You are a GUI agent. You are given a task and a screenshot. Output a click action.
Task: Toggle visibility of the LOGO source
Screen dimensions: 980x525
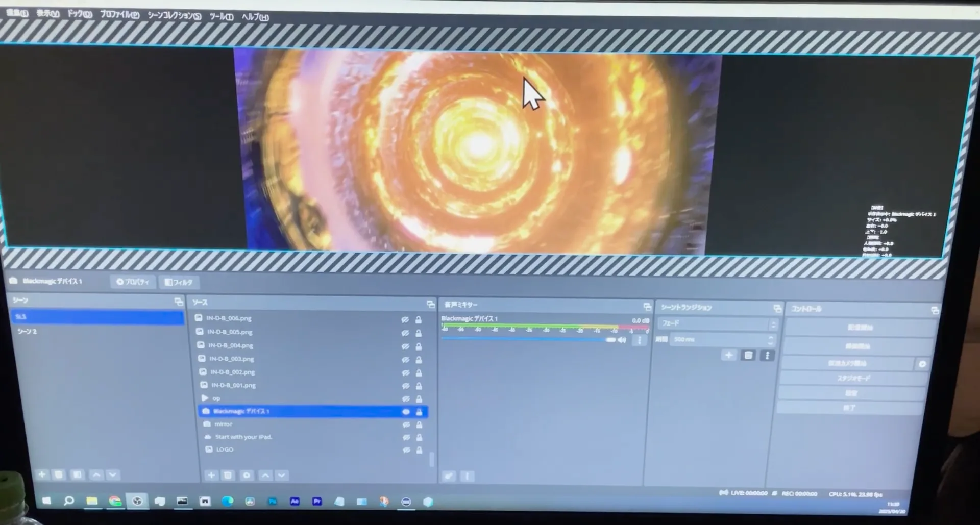tap(406, 450)
